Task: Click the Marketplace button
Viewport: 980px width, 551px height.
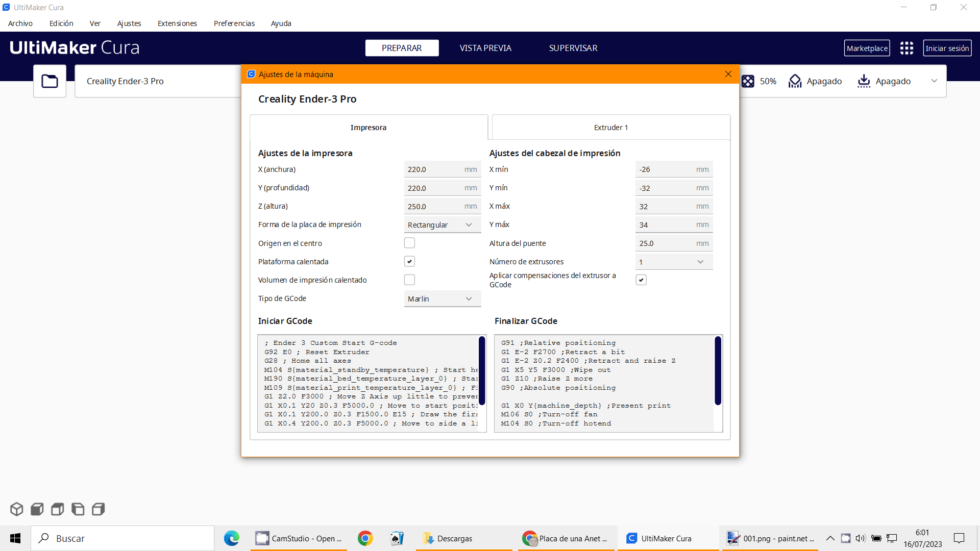Action: tap(867, 48)
